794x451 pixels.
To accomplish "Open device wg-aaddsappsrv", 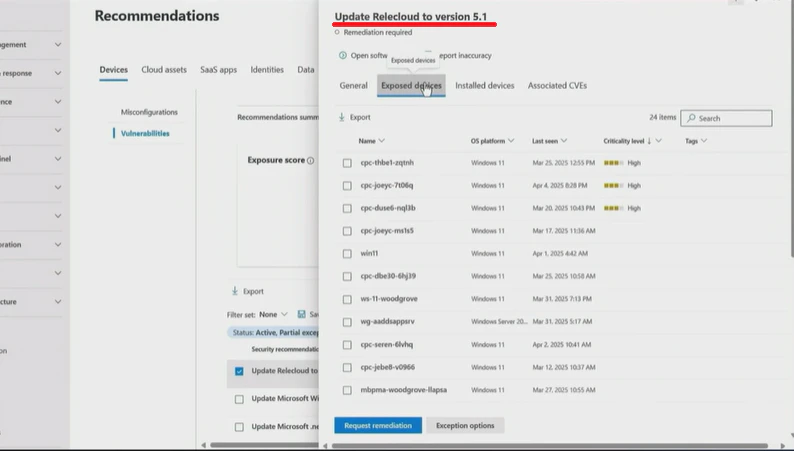I will click(387, 321).
